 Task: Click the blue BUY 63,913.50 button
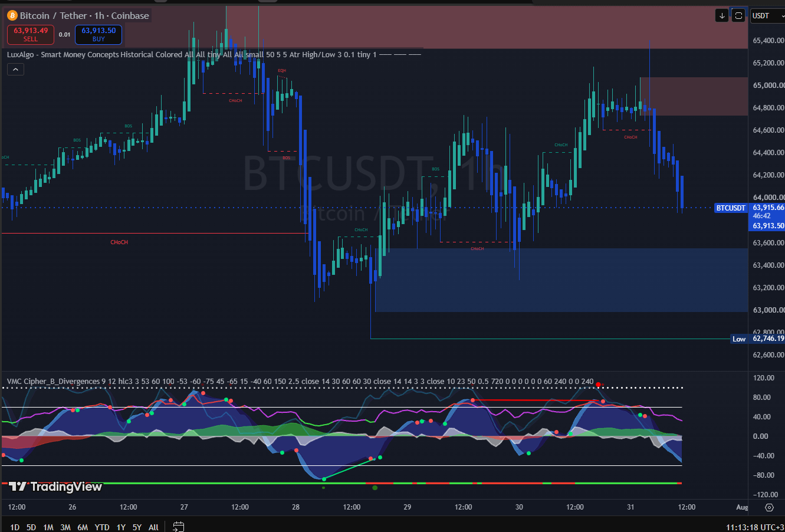98,35
